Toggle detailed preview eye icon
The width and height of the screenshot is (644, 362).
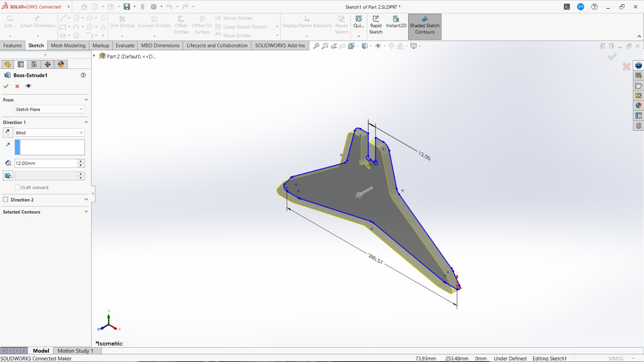point(28,86)
